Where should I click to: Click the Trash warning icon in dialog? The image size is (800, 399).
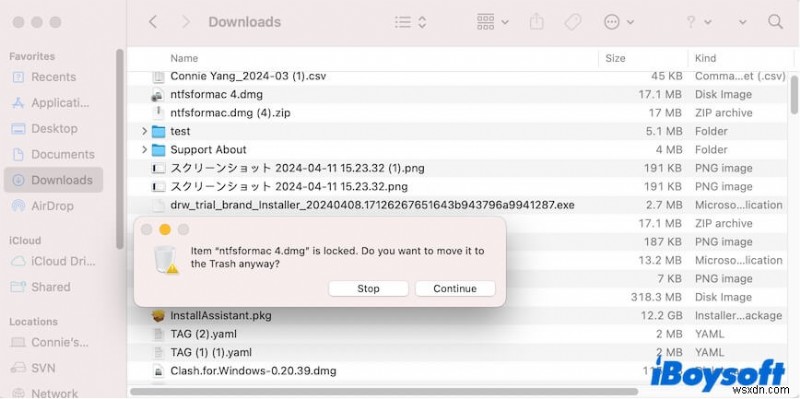point(166,260)
